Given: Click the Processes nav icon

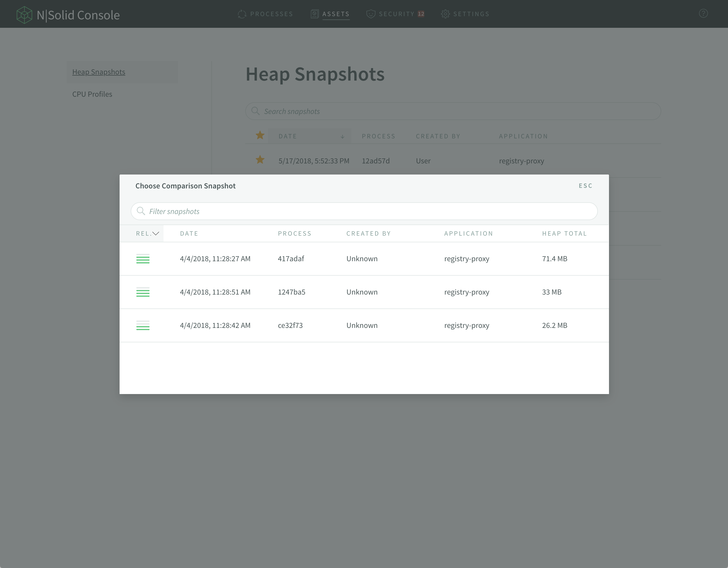Looking at the screenshot, I should (x=242, y=14).
